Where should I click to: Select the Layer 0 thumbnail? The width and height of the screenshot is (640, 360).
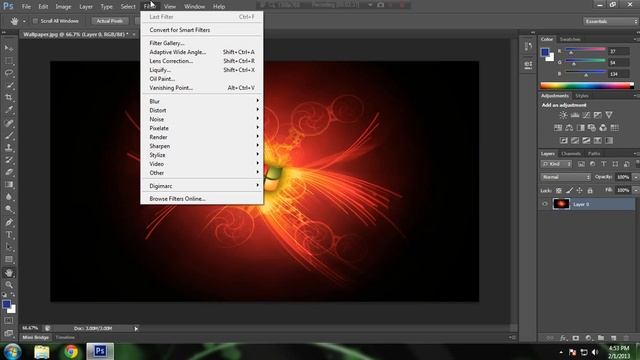pyautogui.click(x=561, y=204)
